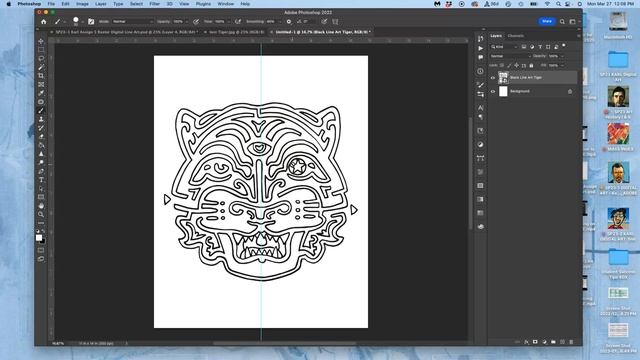Switch to the Channels tab
This screenshot has height=360, width=640.
[x=516, y=36]
